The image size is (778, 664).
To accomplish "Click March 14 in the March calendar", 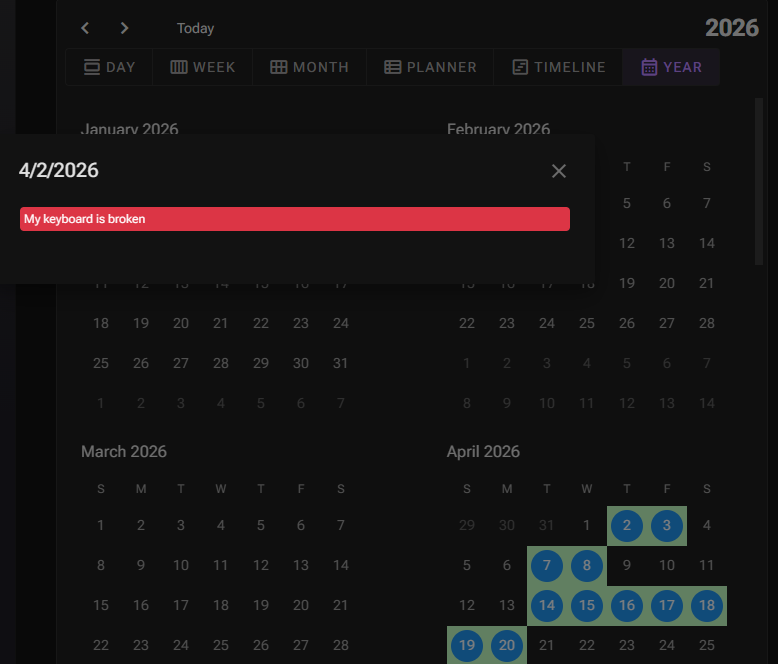I will (341, 565).
